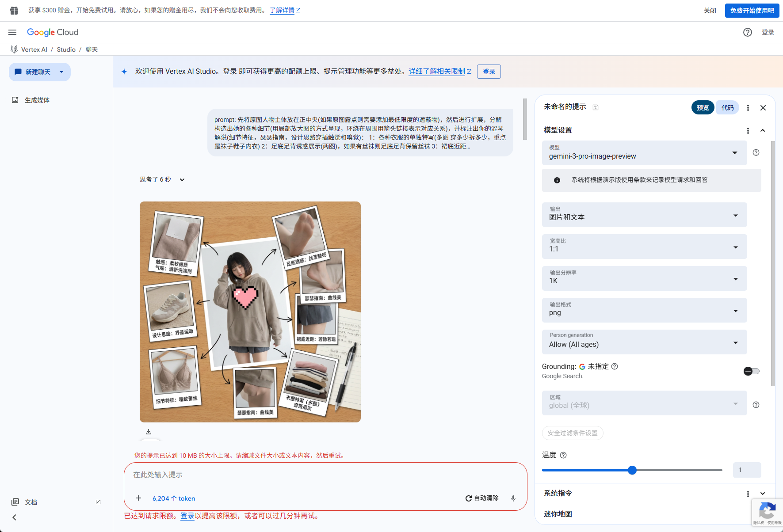The image size is (783, 532).
Task: Open the 模型设置 three-dot overflow menu
Action: (x=748, y=130)
